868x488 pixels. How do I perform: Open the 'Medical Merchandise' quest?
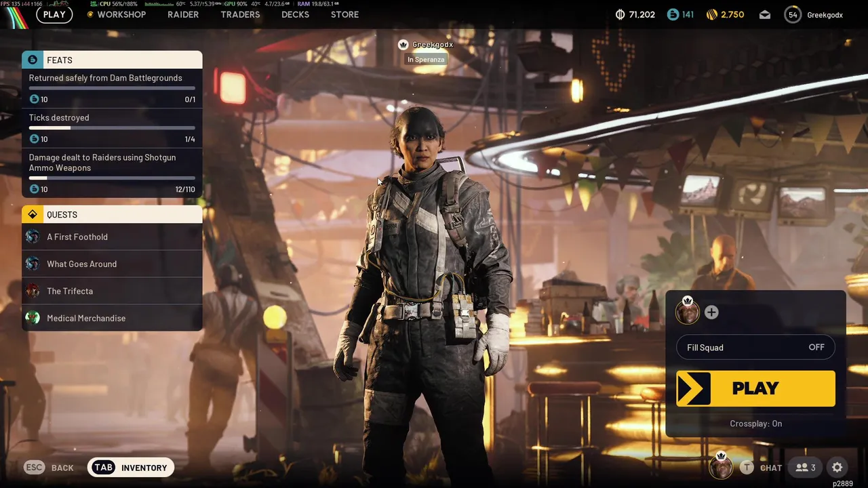112,318
